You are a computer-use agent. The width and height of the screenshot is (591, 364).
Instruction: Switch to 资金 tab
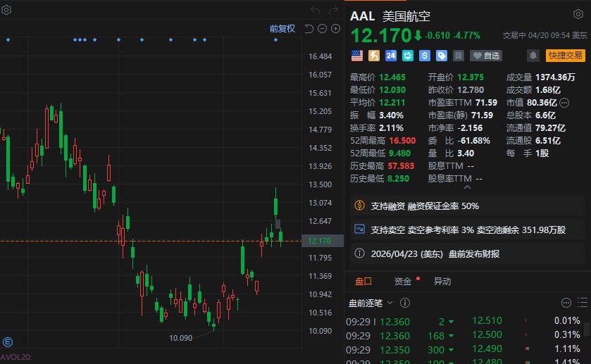(x=402, y=281)
